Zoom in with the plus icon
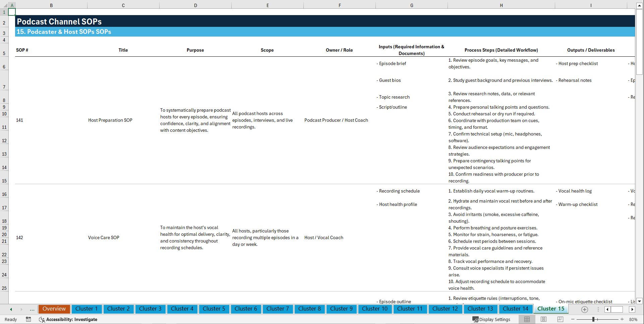Image resolution: width=644 pixels, height=324 pixels. [622, 319]
